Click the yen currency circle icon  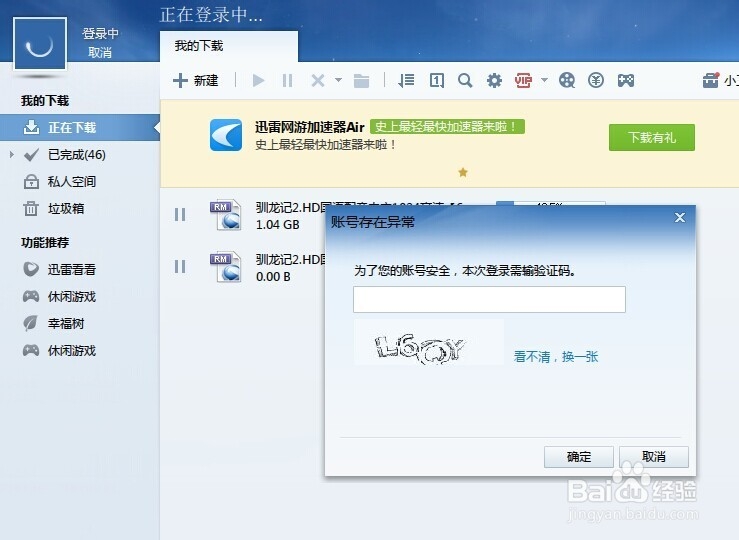point(596,81)
